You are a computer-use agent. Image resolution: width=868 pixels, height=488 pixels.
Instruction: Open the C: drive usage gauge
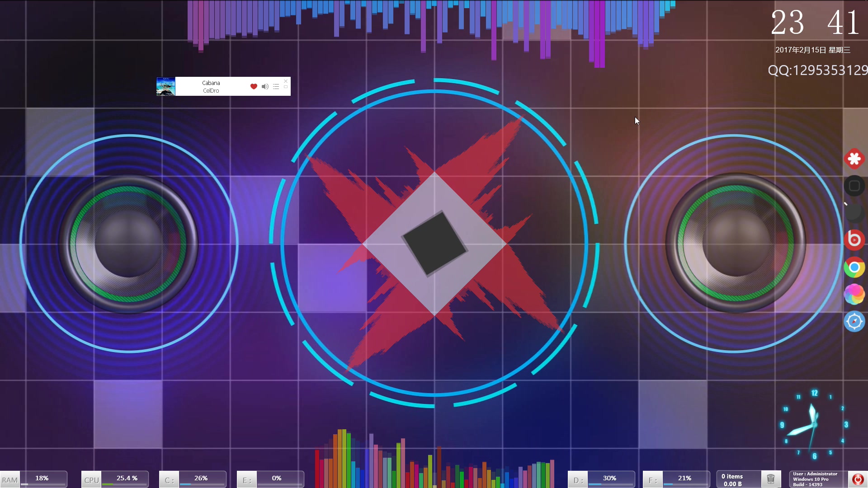(193, 479)
